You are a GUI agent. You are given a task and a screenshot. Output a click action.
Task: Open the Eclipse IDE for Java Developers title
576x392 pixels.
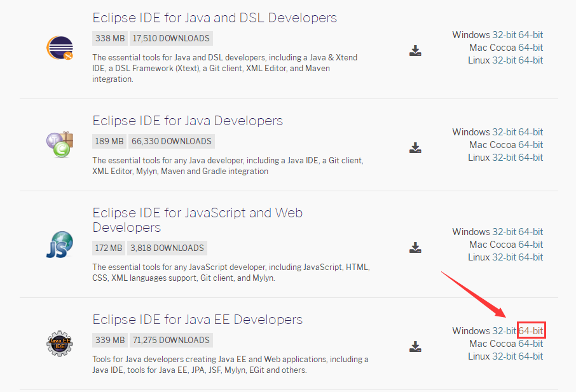click(188, 120)
